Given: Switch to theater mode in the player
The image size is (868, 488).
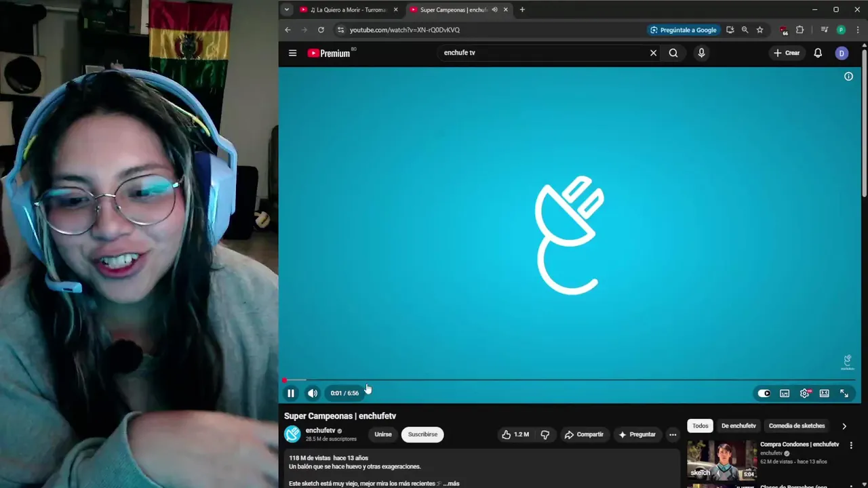Looking at the screenshot, I should 825,393.
